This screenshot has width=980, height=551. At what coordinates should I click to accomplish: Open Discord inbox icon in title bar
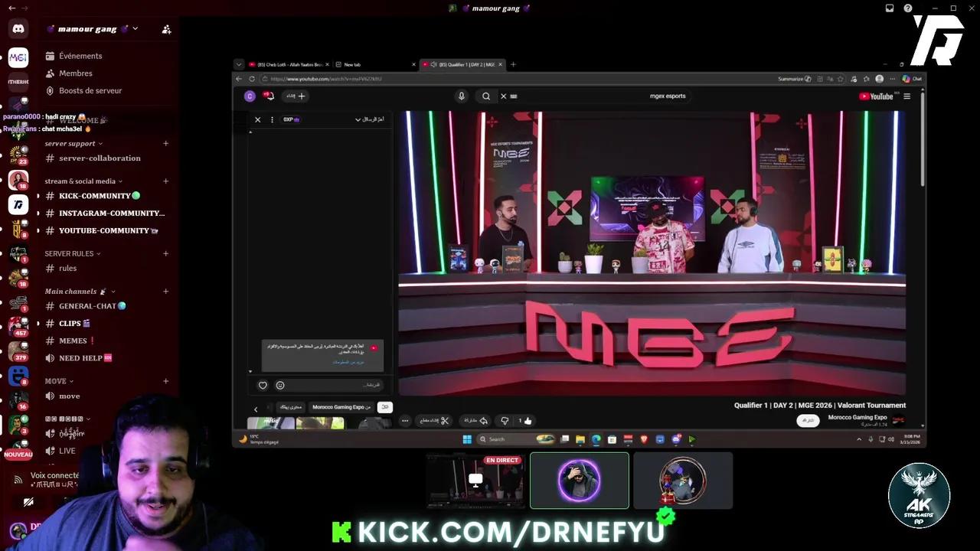pos(890,8)
